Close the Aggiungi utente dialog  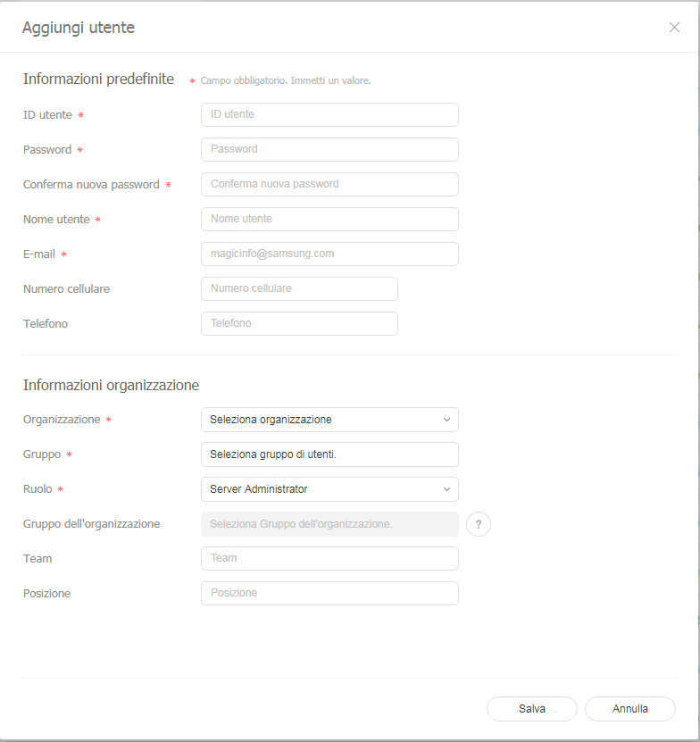pyautogui.click(x=674, y=28)
